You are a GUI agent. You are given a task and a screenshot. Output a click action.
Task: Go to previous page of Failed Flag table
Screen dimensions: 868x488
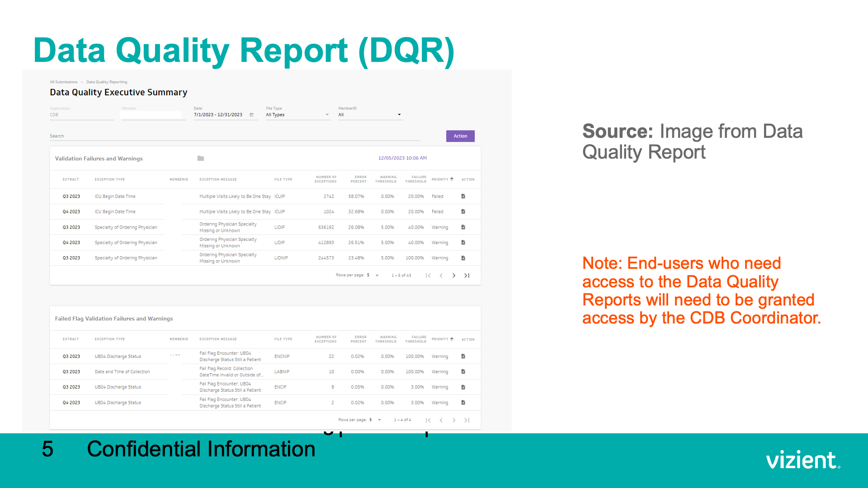coord(441,420)
